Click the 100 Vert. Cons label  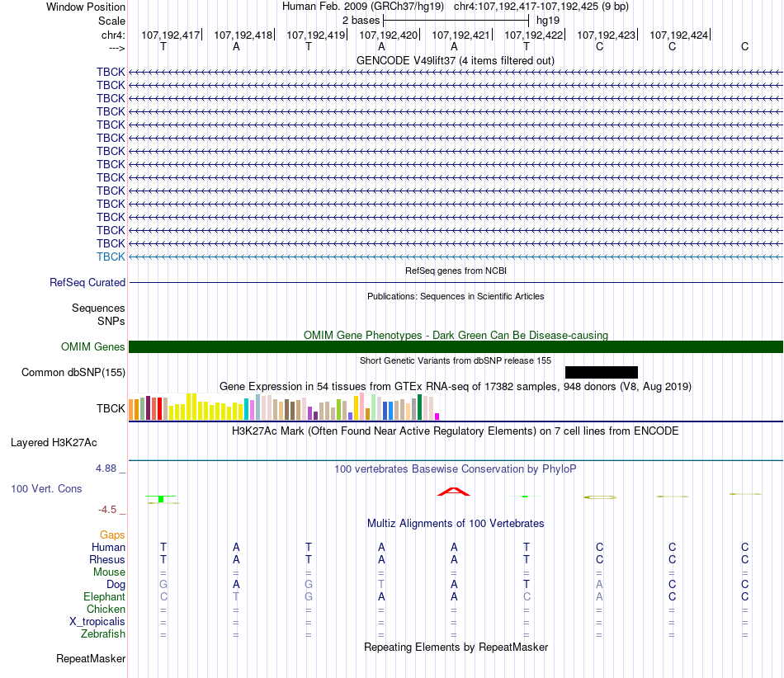click(x=46, y=488)
